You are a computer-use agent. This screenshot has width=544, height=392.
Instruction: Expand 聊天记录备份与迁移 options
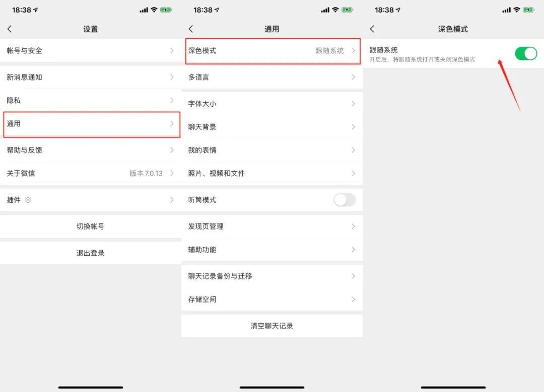point(272,276)
